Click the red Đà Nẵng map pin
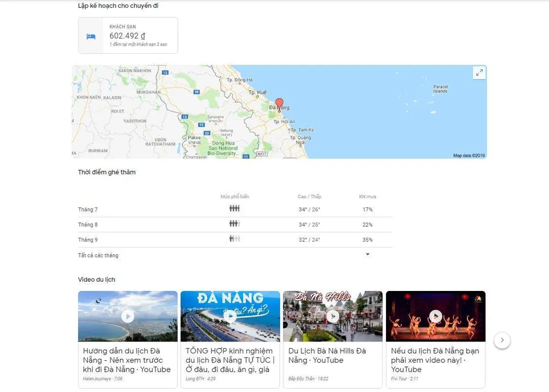 pyautogui.click(x=279, y=104)
